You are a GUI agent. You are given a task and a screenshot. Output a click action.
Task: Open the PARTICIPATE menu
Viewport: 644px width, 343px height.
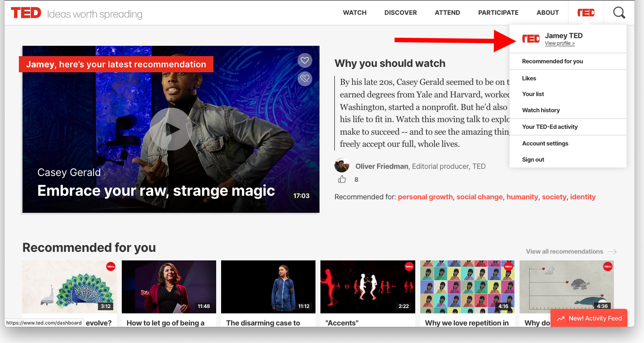point(498,13)
